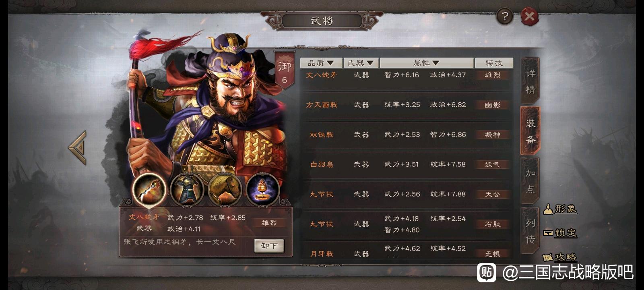This screenshot has width=644, height=290.
Task: Open help with the question mark icon
Action: 505,17
